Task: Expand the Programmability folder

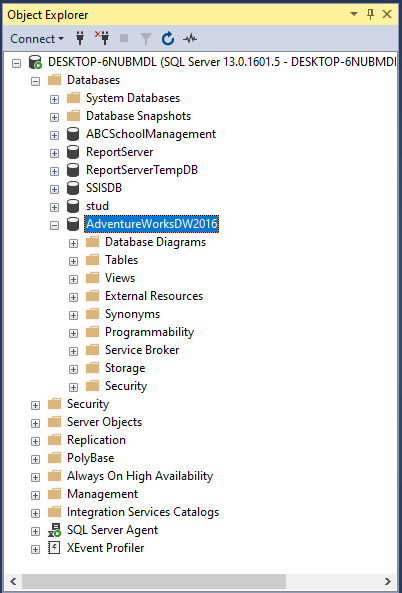Action: point(73,333)
